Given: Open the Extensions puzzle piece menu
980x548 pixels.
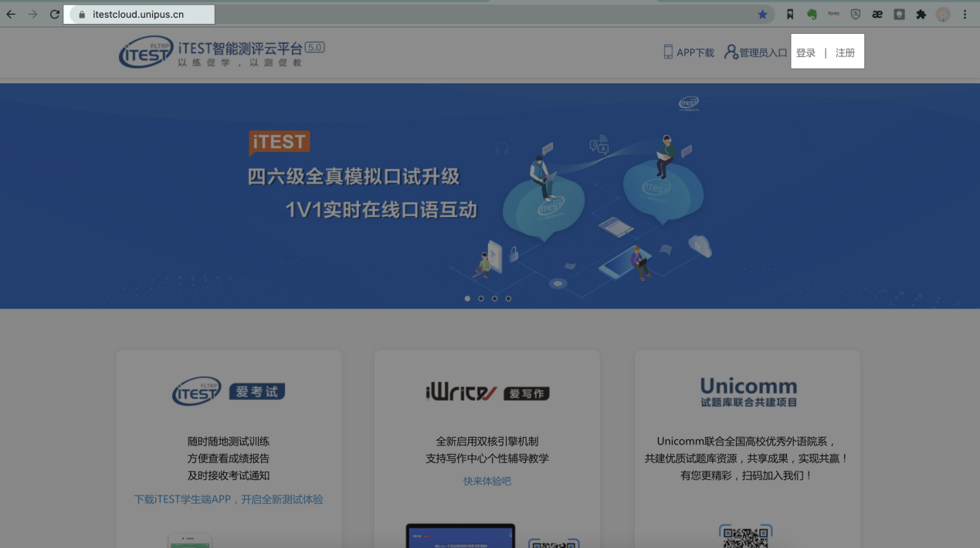Looking at the screenshot, I should [x=921, y=15].
